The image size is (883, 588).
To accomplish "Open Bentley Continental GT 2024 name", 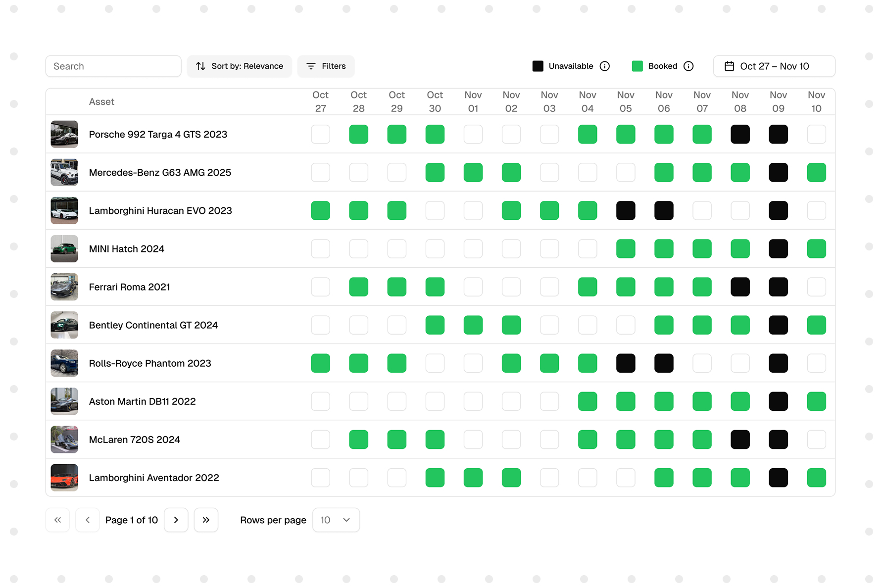I will [153, 325].
